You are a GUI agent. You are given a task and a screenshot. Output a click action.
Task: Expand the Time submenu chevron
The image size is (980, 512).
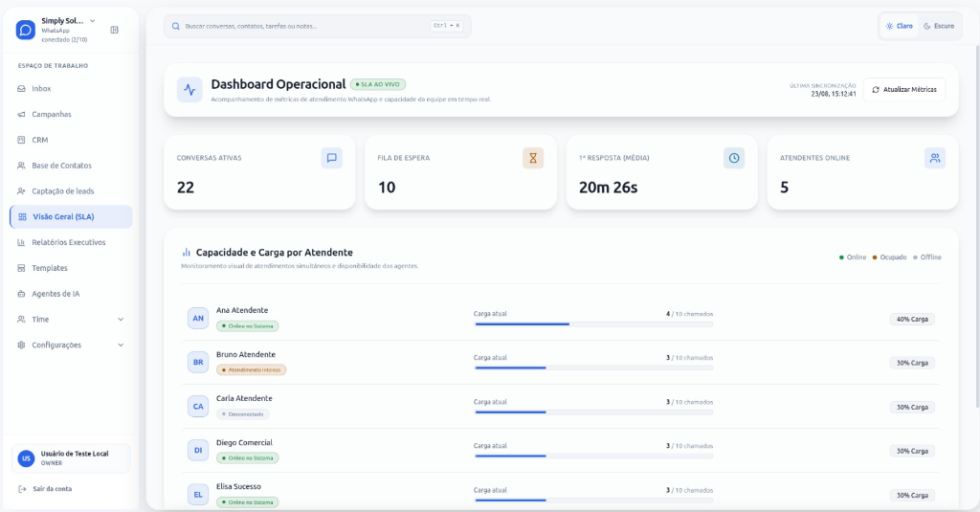point(121,320)
